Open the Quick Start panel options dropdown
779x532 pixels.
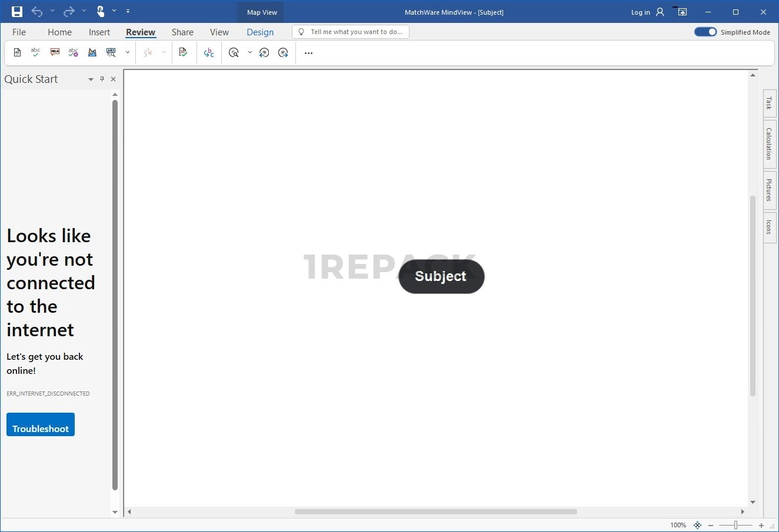click(x=91, y=79)
